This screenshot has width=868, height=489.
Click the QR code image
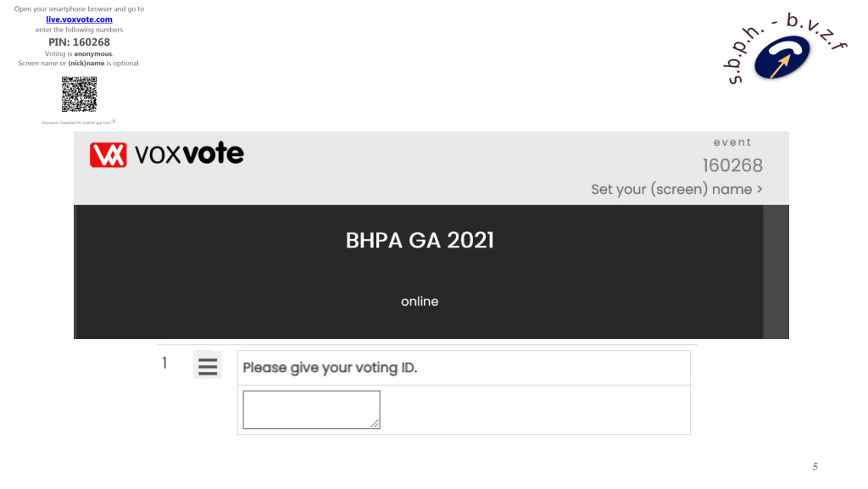click(x=79, y=94)
